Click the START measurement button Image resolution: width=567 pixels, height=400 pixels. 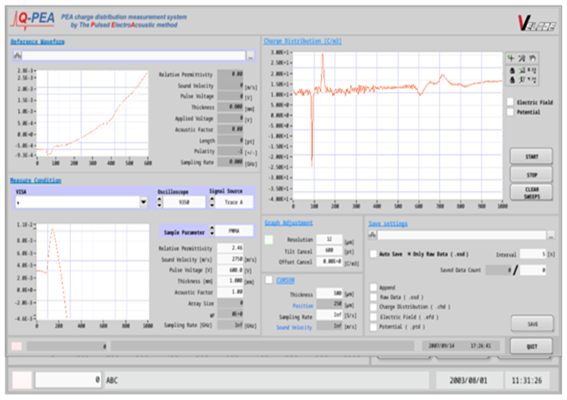coord(531,157)
